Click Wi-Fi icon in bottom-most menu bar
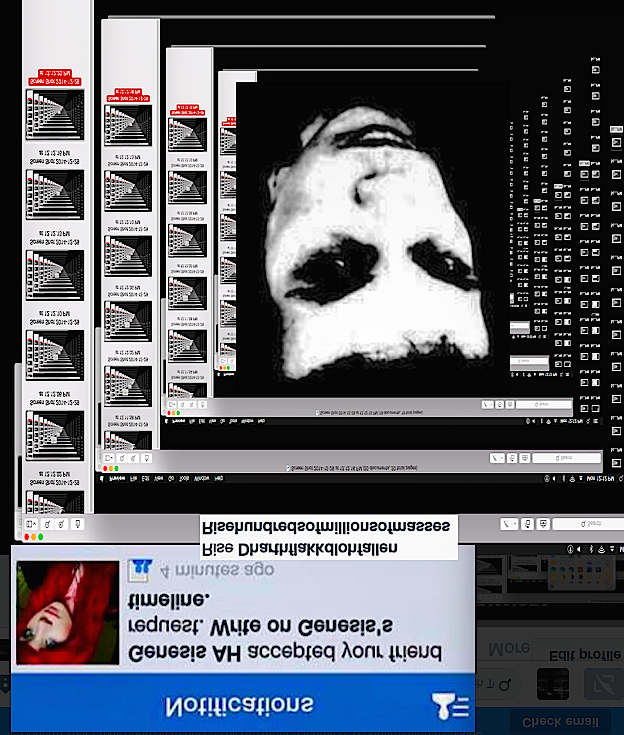This screenshot has width=624, height=735. click(601, 549)
